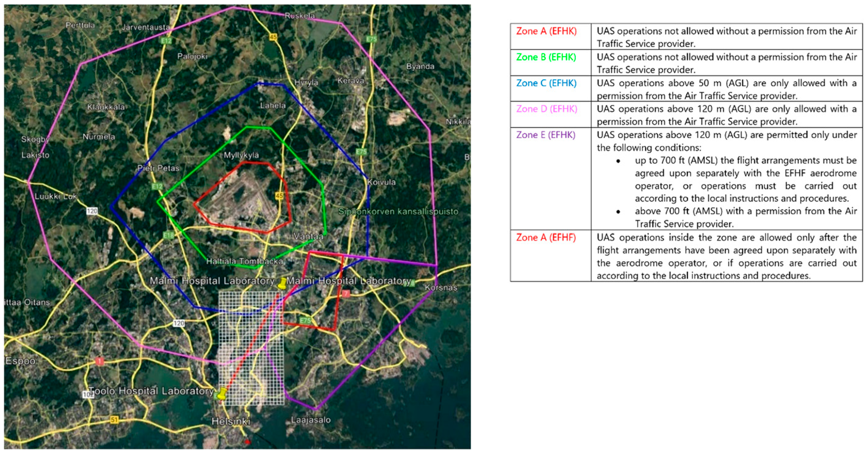Click the Espoo city label

click(20, 361)
